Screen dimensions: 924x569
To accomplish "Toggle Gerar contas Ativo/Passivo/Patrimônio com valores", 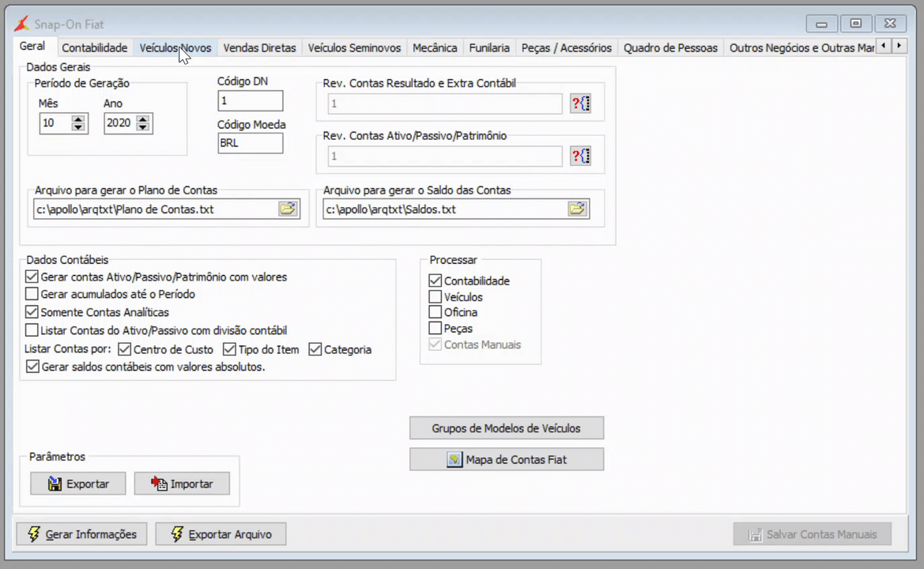I will 32,277.
